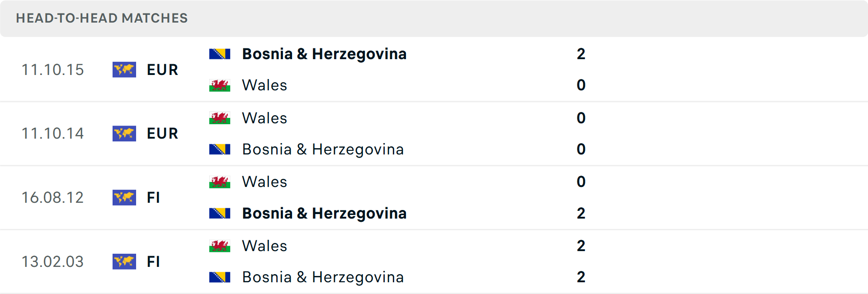Click the Wales dragon flag in the 16.08.12 match
Viewport: 868px width, 294px height.
pyautogui.click(x=220, y=182)
